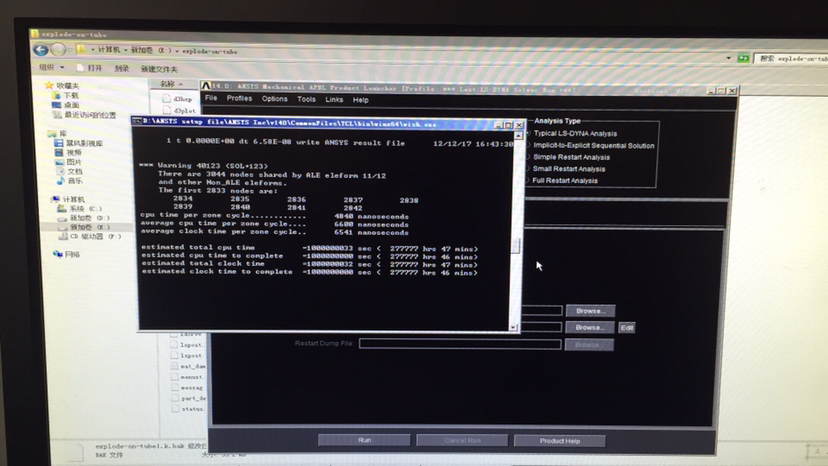Screen dimensions: 828x466
Task: Select the d3hsp file in the list
Action: click(x=177, y=99)
